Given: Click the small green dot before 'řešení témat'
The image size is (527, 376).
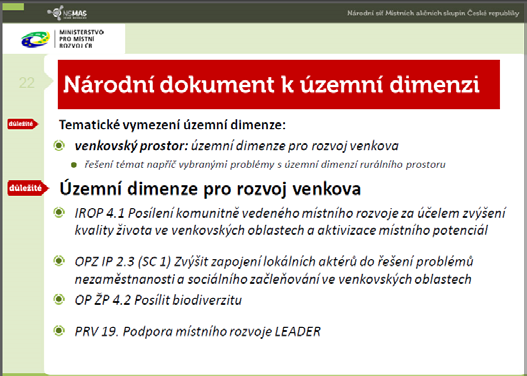Looking at the screenshot, I should tap(74, 165).
